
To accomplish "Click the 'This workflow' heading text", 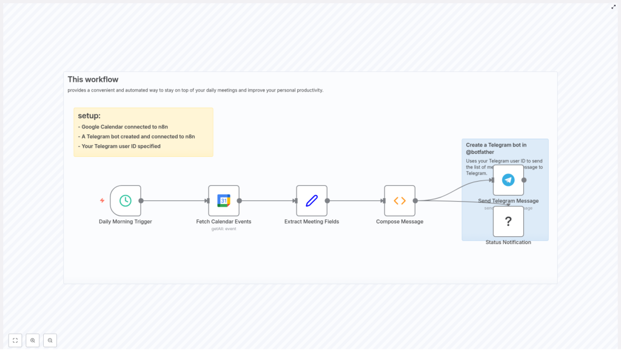I will [93, 79].
